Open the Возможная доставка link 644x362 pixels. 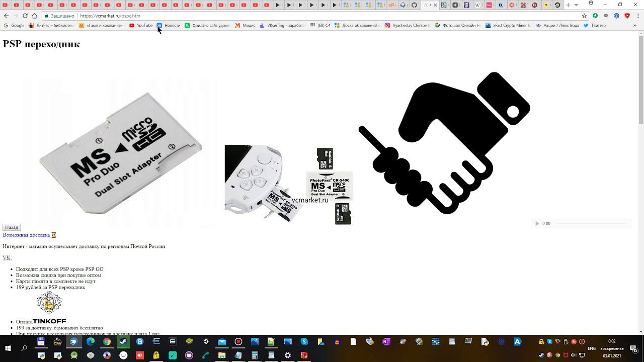pos(29,235)
